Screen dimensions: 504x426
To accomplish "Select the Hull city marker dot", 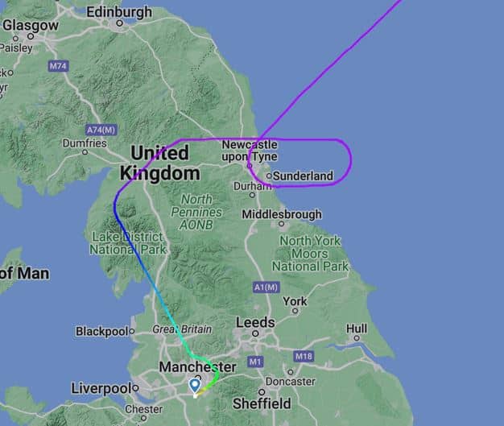I will pos(357,338).
